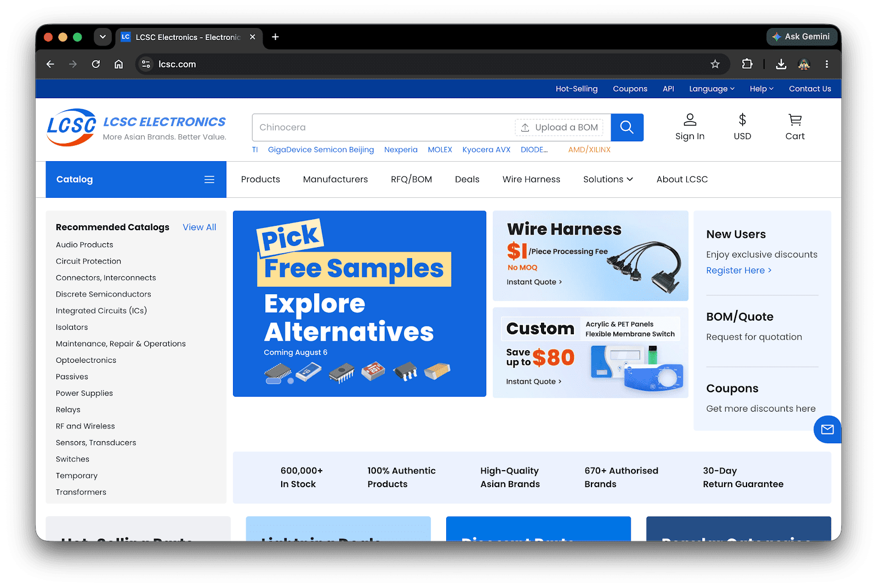Open Connectors, Interconnects catalog

(106, 278)
